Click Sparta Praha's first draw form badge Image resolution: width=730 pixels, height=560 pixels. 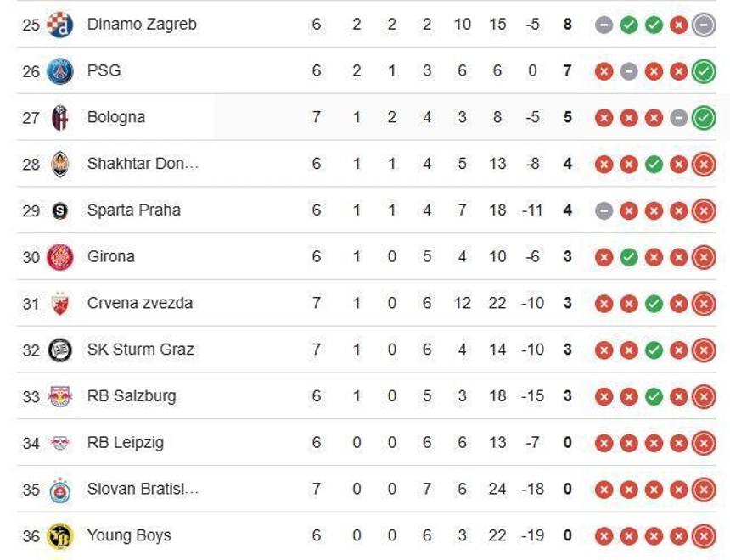[604, 210]
